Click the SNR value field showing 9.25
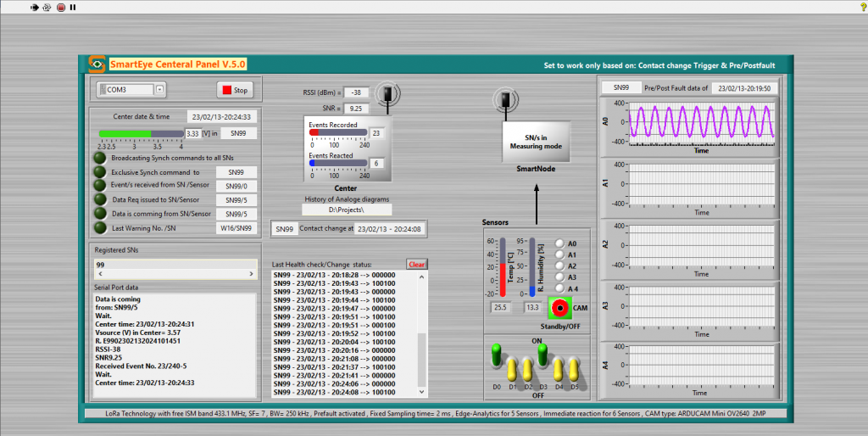Screen dimensions: 868x436 point(357,109)
